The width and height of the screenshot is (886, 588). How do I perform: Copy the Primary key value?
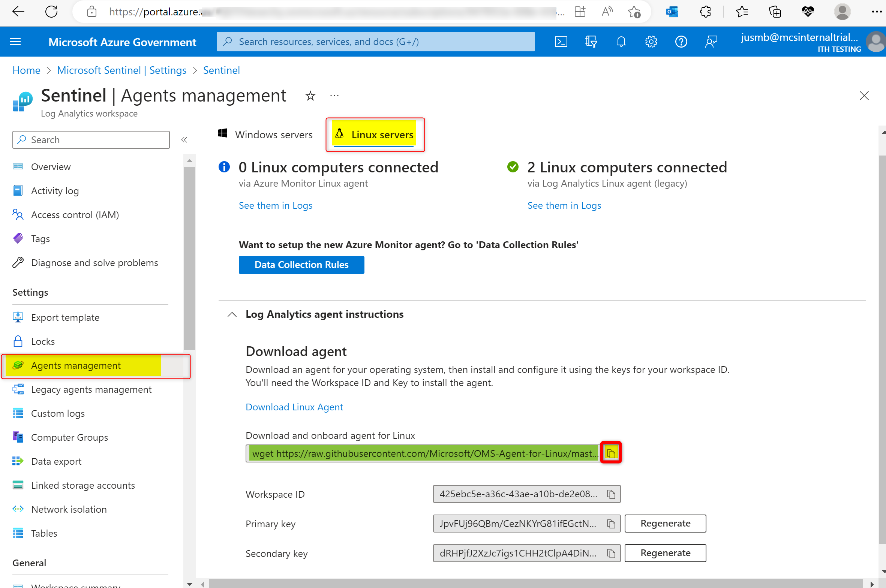[611, 524]
